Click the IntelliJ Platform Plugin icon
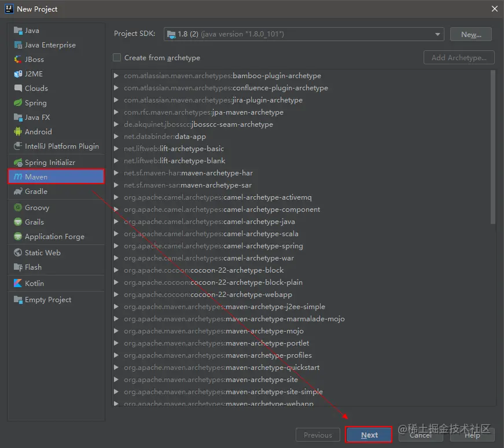 18,146
